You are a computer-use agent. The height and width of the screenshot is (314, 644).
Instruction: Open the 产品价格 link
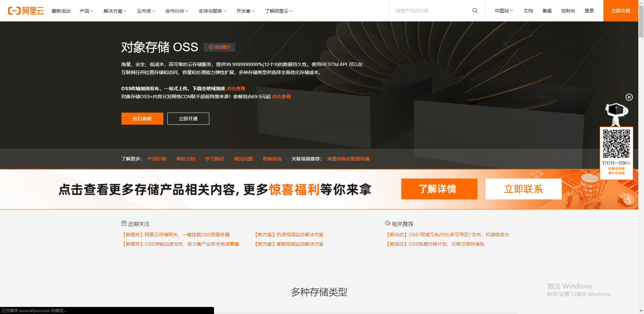[x=157, y=159]
